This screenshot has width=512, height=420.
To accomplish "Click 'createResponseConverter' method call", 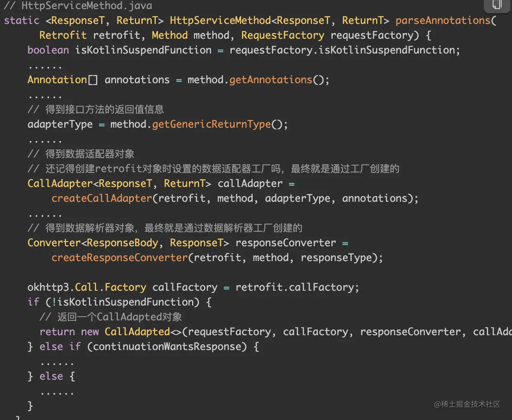I will pyautogui.click(x=120, y=258).
